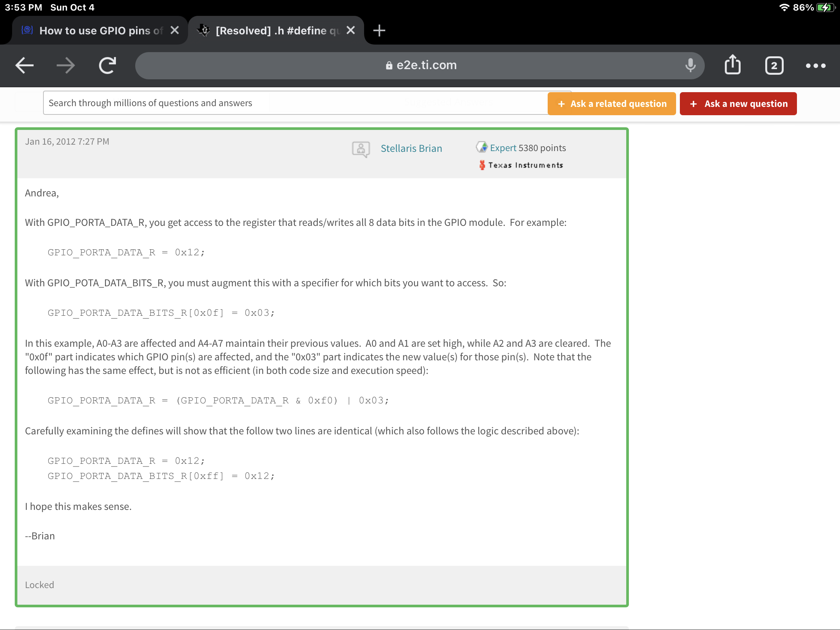Reload the current page

[x=108, y=65]
